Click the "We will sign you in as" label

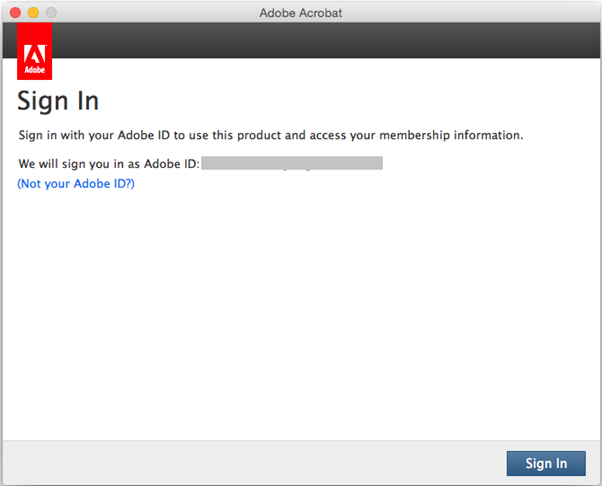78,162
